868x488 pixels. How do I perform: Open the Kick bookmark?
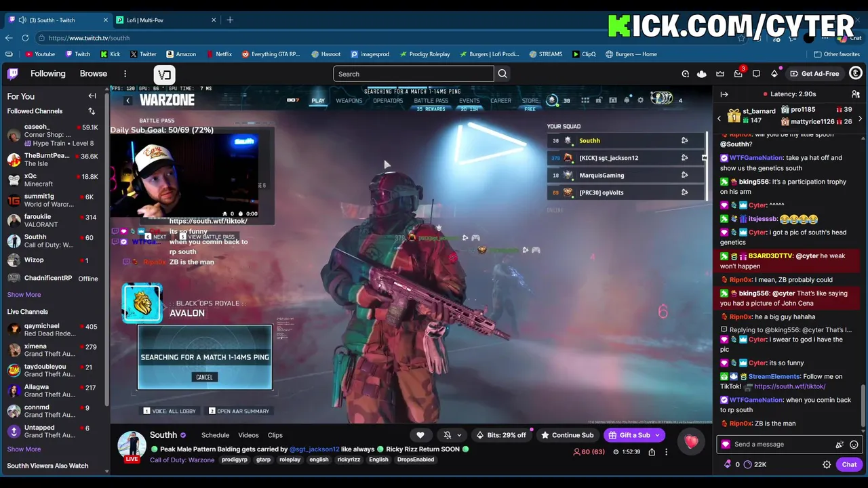(x=110, y=54)
